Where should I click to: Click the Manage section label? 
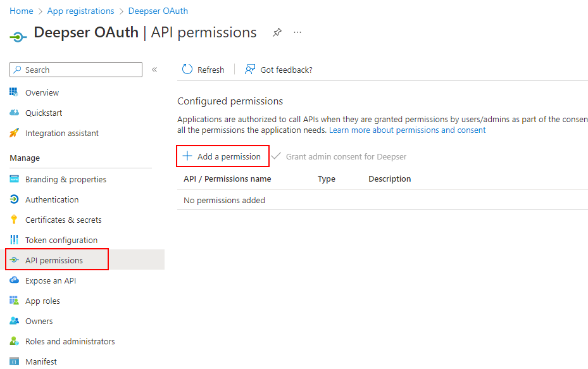tap(25, 158)
